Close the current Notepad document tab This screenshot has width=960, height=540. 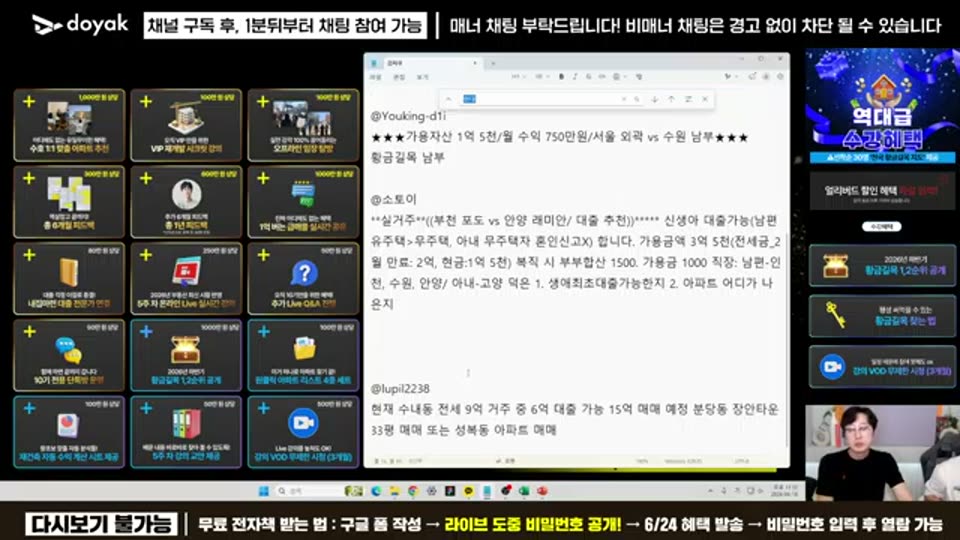click(474, 63)
